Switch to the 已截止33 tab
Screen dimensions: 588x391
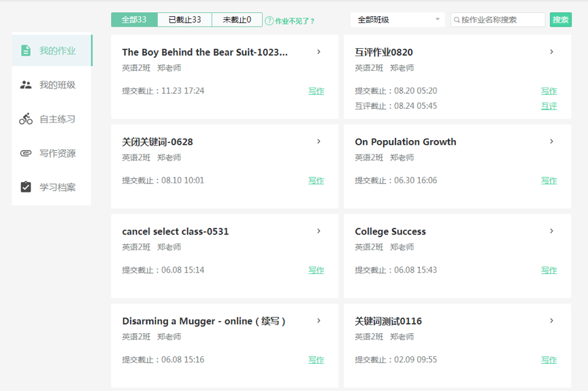point(184,20)
